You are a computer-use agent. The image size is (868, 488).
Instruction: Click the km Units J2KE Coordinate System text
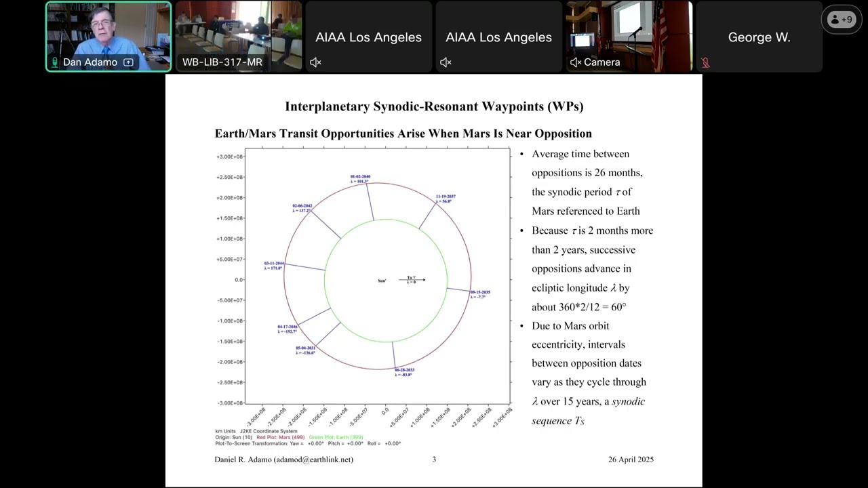pyautogui.click(x=256, y=431)
